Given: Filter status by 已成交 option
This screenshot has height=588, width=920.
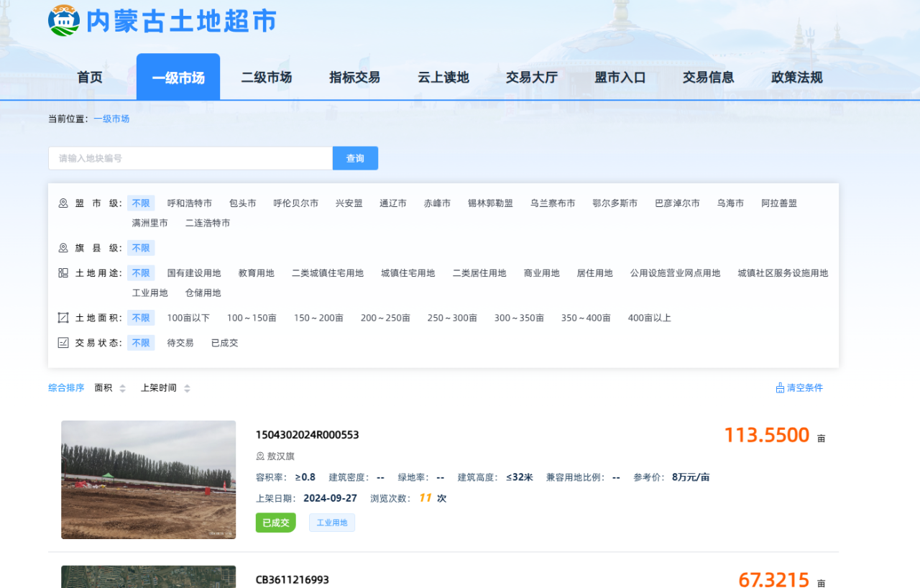Looking at the screenshot, I should [225, 343].
